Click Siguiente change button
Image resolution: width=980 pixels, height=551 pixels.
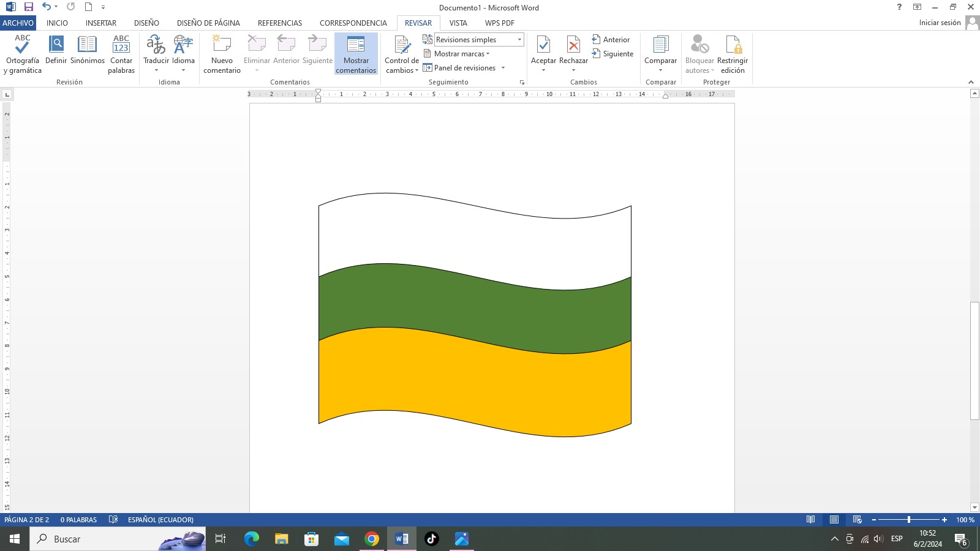pos(612,54)
